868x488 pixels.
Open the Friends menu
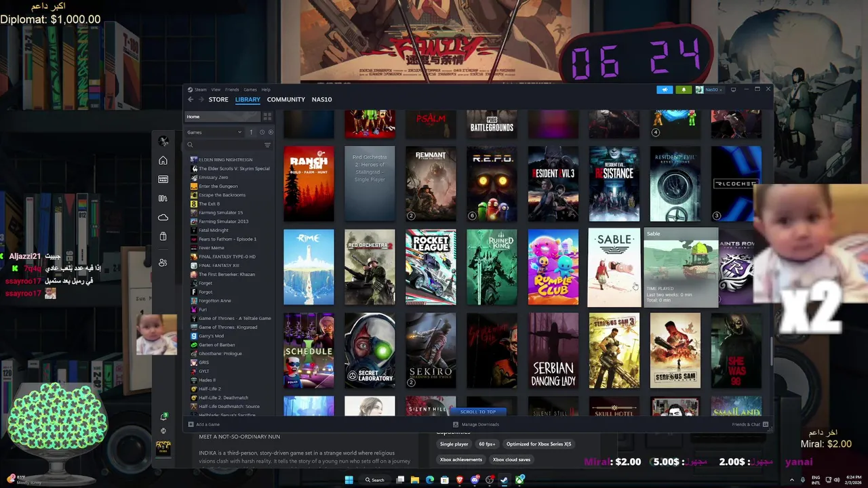pos(232,89)
